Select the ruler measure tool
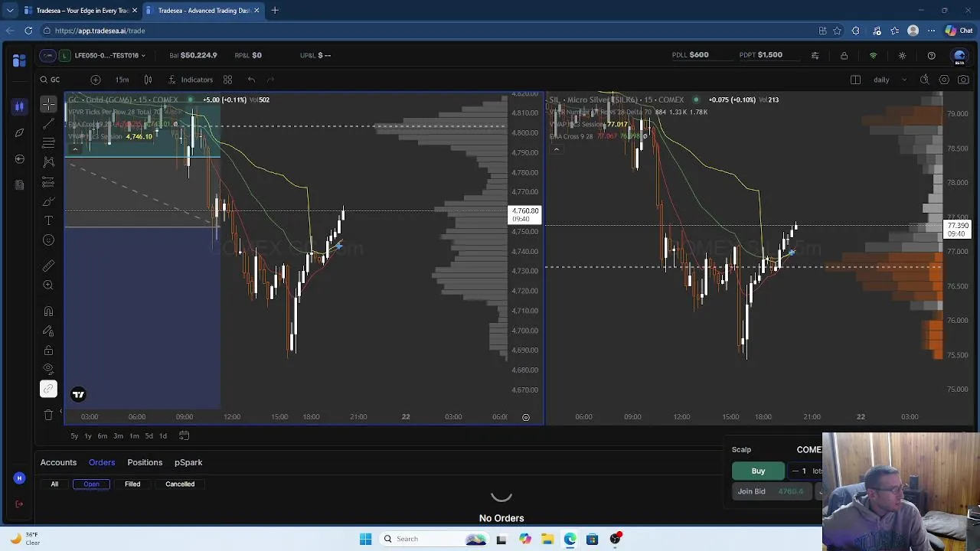The height and width of the screenshot is (551, 980). tap(48, 266)
